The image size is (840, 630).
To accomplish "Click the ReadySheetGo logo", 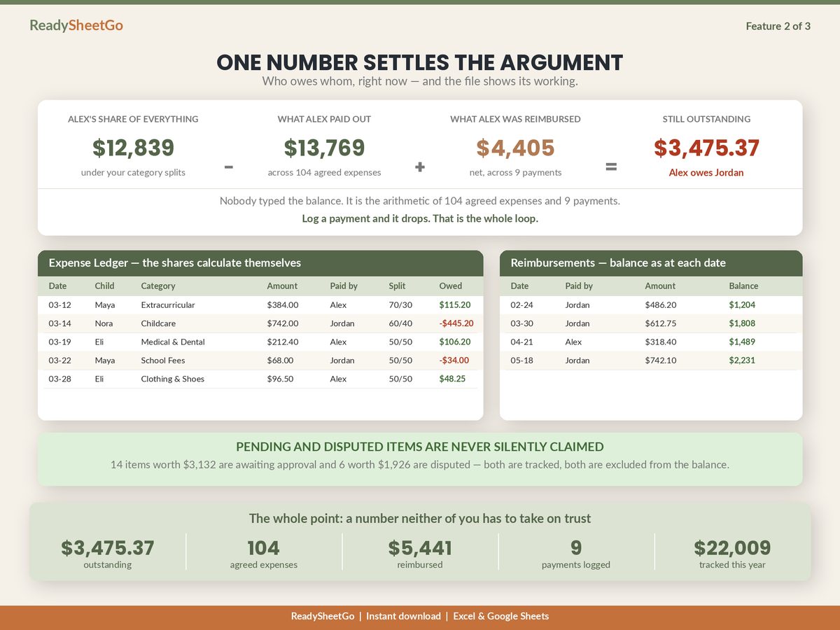I will coord(76,25).
